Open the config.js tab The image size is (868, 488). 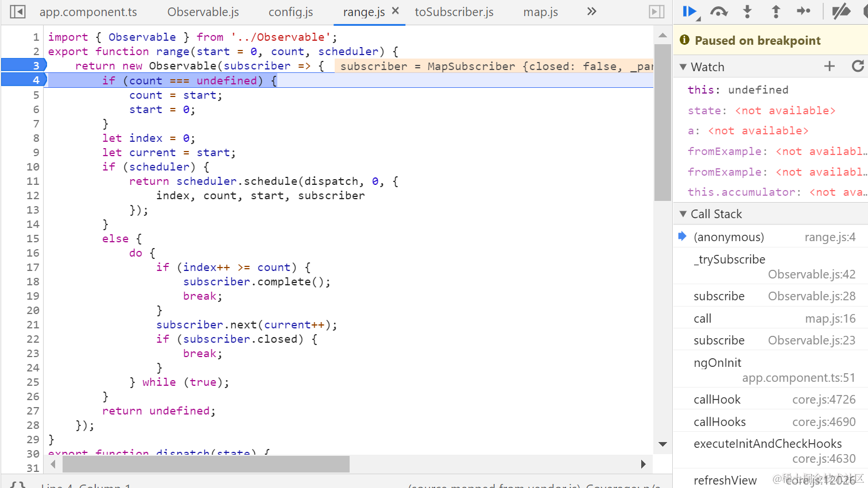(291, 12)
